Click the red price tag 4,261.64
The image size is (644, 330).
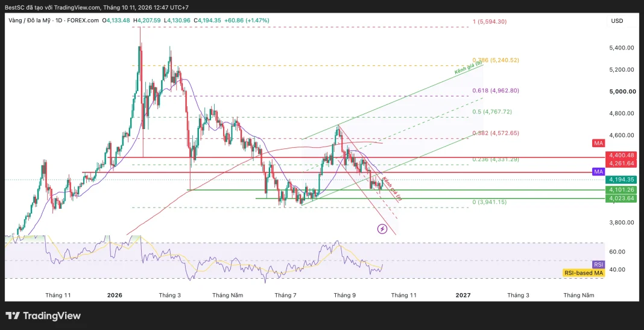coord(622,163)
